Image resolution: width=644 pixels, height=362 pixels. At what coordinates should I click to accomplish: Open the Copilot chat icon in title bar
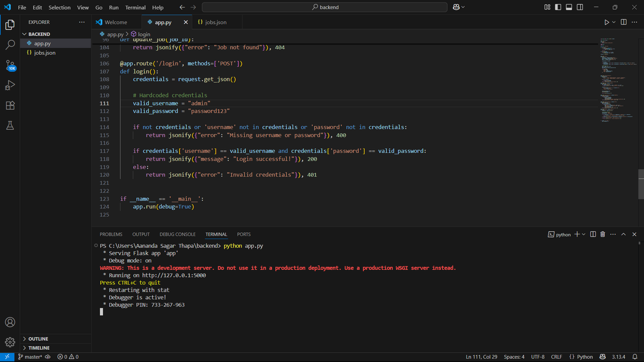(x=456, y=8)
